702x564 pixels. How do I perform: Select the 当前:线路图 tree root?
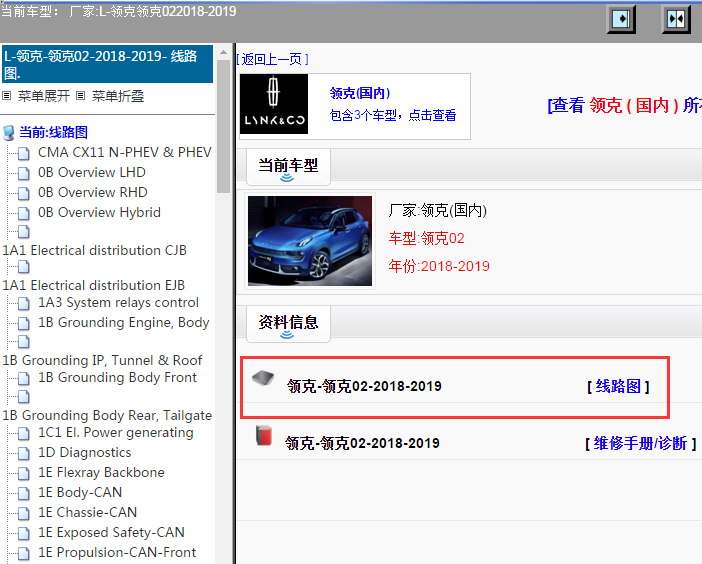(53, 132)
